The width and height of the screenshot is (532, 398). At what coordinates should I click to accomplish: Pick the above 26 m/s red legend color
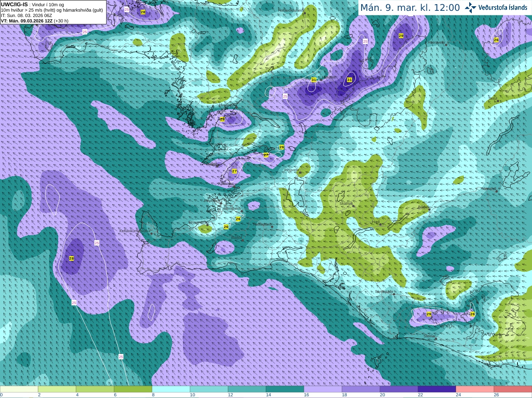[x=513, y=389]
